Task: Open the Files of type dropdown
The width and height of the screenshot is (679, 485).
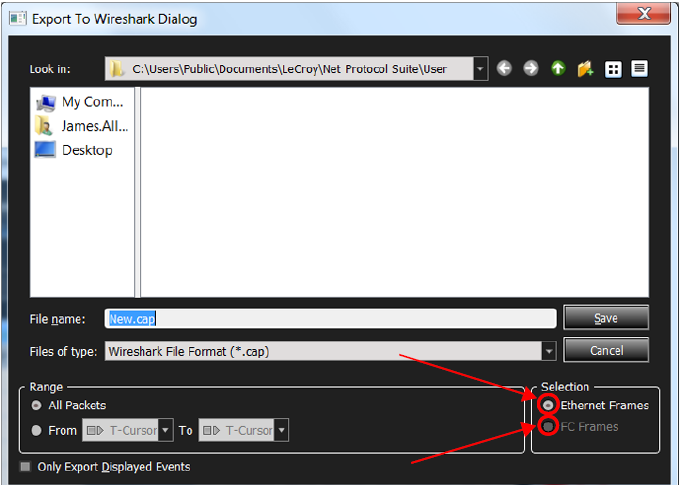Action: coord(549,351)
